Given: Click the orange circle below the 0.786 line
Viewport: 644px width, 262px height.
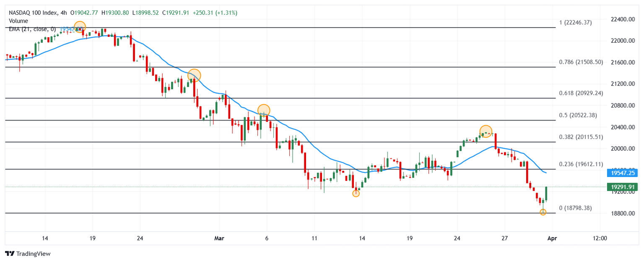Looking at the screenshot, I should click(x=194, y=75).
